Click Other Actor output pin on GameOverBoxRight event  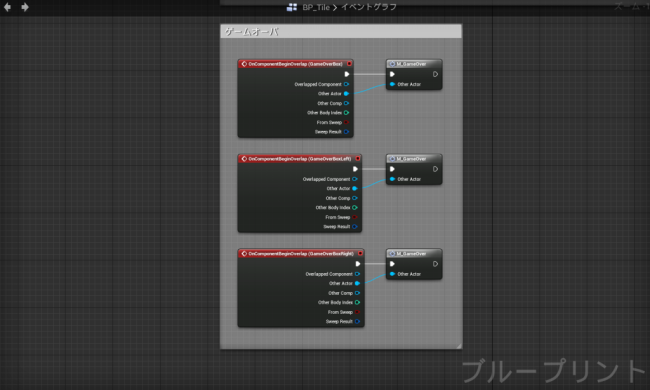click(357, 283)
